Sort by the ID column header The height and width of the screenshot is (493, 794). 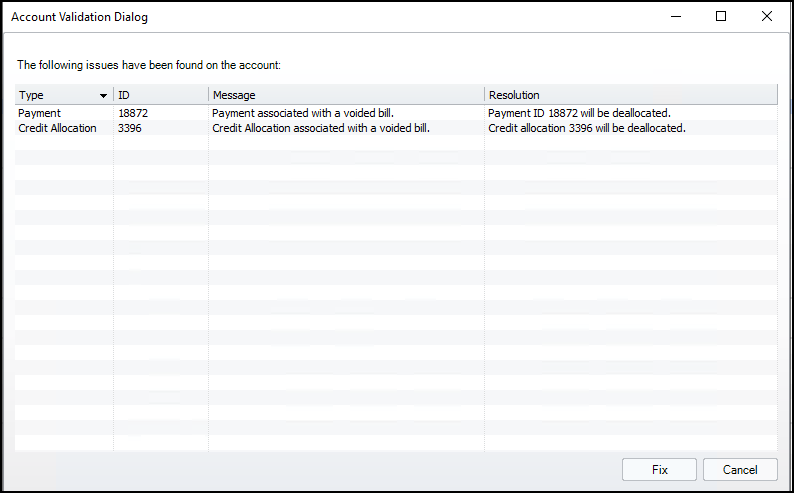tap(160, 95)
